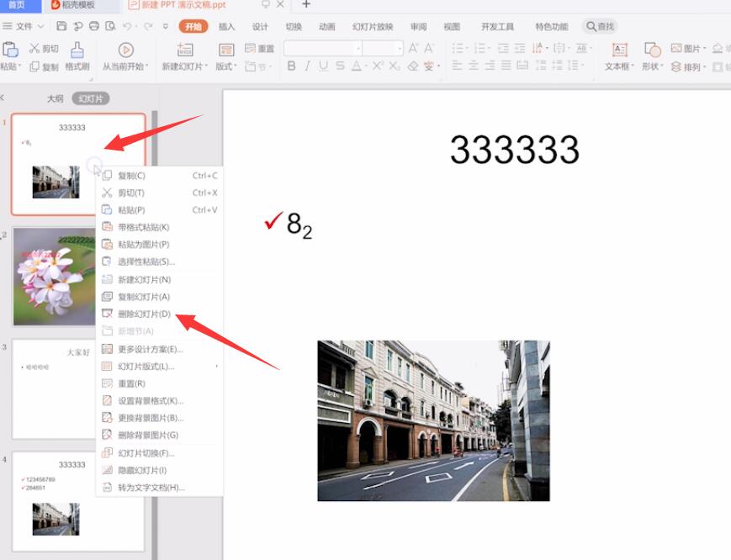Open the font size dropdown
The height and width of the screenshot is (560, 731).
click(400, 48)
